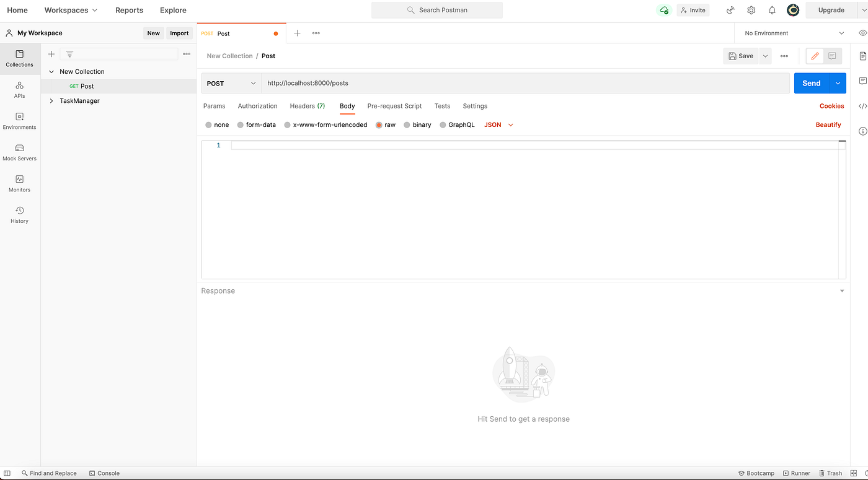Expand the TaskManager collection
The width and height of the screenshot is (868, 480).
(x=51, y=100)
